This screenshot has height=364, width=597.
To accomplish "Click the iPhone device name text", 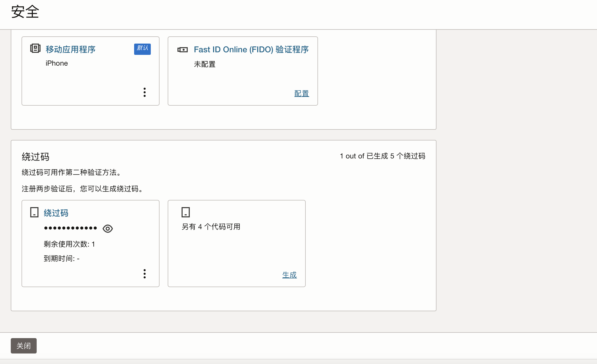I will coord(57,63).
